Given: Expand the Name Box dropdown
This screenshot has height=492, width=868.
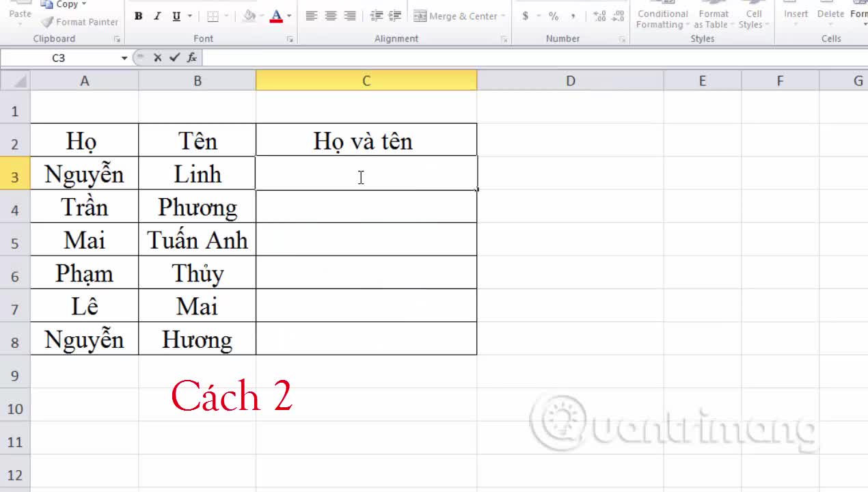Looking at the screenshot, I should pyautogui.click(x=124, y=58).
